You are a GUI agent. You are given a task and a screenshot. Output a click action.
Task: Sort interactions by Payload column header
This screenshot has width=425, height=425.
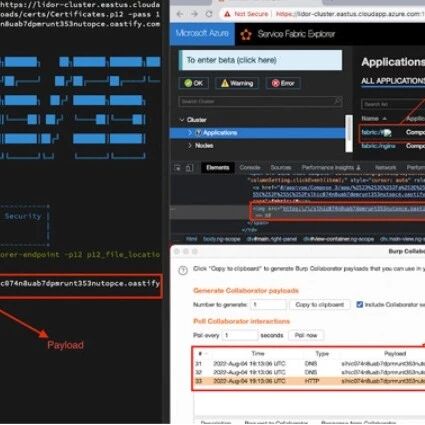tap(395, 354)
